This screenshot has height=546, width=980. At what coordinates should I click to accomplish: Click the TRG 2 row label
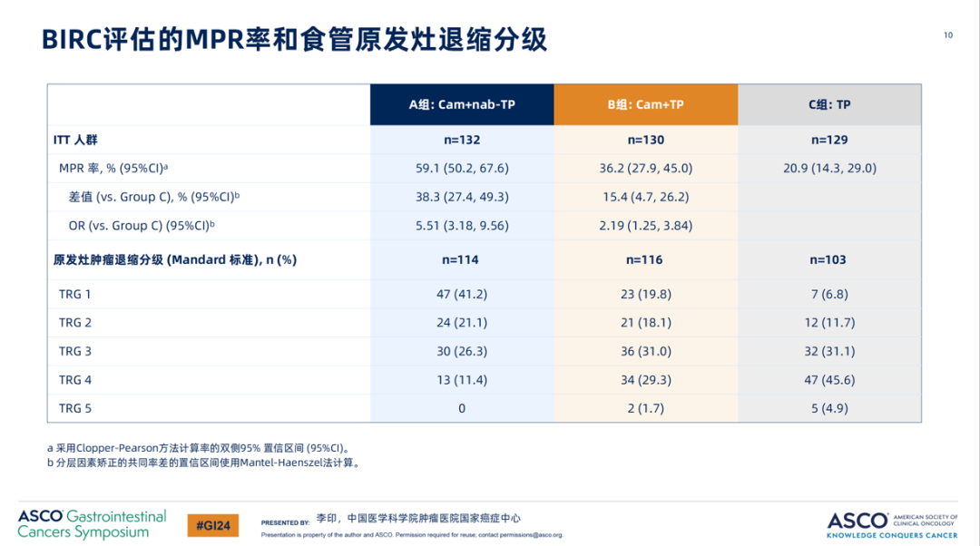[x=75, y=323]
